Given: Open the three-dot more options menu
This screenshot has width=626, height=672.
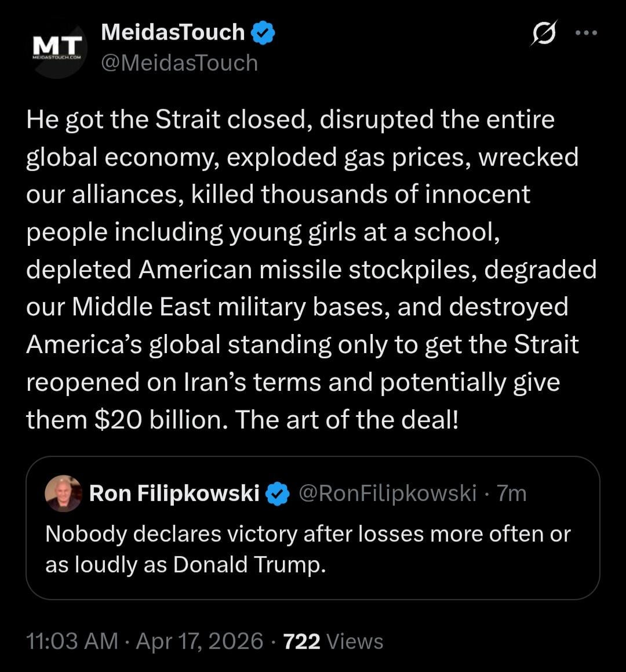Looking at the screenshot, I should (586, 33).
